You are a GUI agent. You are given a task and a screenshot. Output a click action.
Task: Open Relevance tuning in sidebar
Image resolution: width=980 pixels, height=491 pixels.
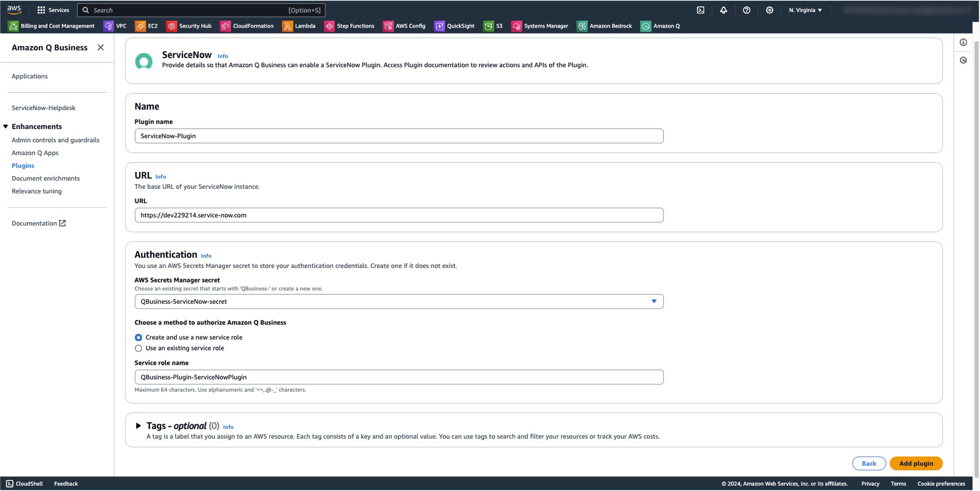tap(36, 191)
